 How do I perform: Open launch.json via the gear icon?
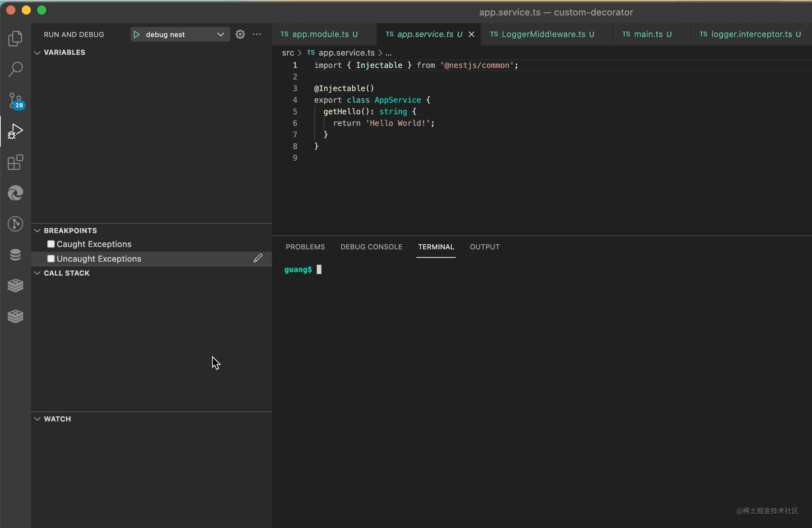point(240,34)
